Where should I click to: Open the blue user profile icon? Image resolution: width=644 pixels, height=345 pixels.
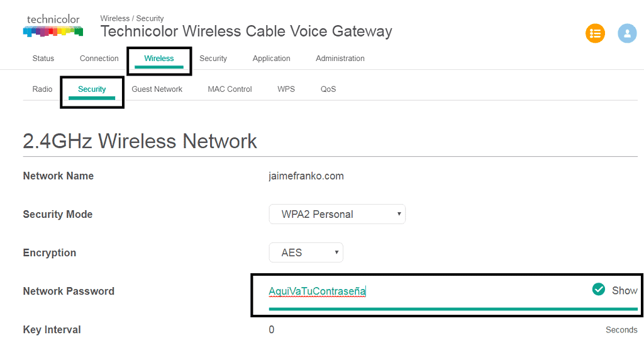click(x=627, y=33)
